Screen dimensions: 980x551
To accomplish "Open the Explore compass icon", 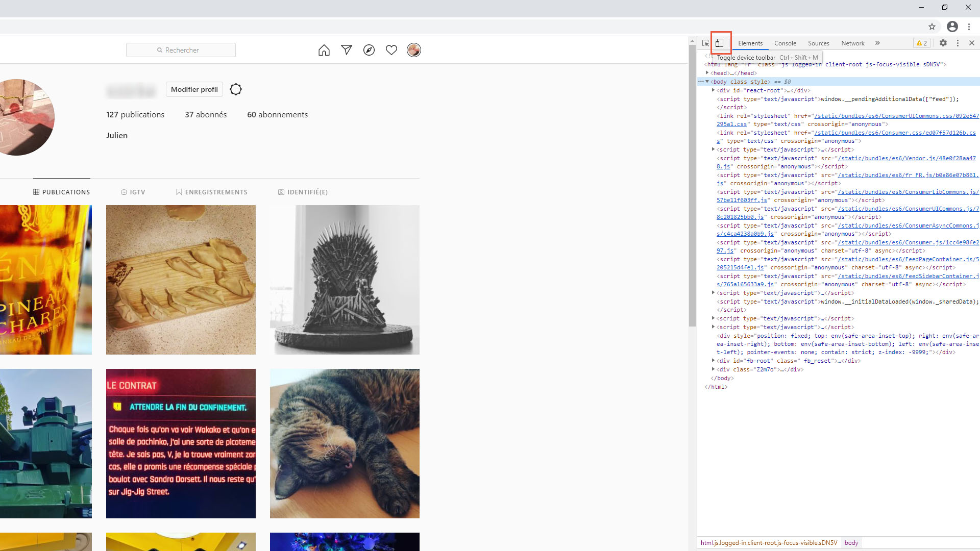I will point(369,50).
